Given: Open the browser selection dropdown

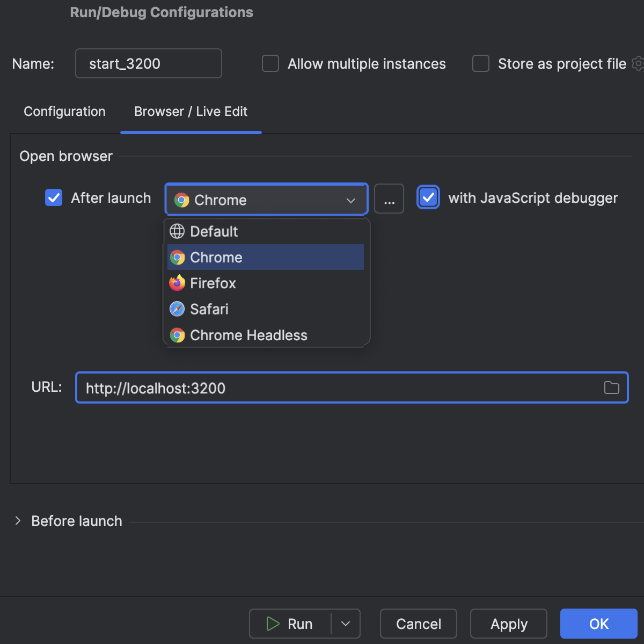Looking at the screenshot, I should pos(351,199).
